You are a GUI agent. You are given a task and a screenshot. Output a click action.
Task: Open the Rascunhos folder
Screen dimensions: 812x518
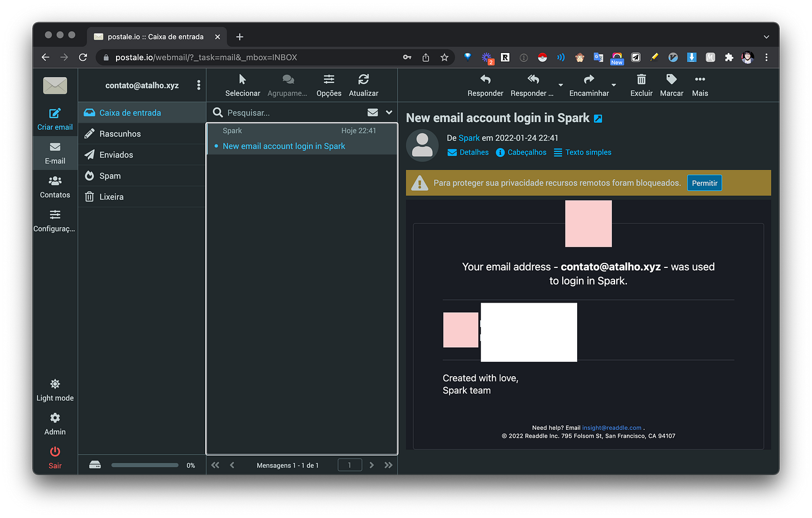[x=142, y=134]
